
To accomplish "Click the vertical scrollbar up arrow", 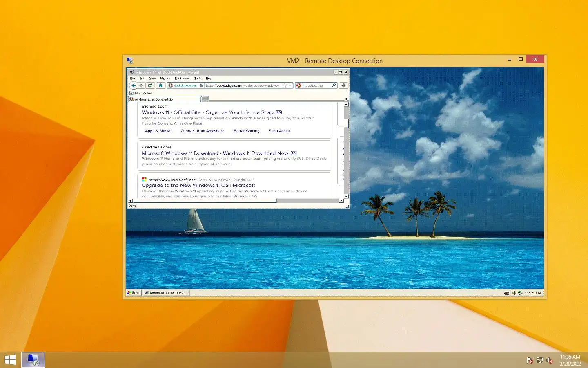I will (346, 105).
